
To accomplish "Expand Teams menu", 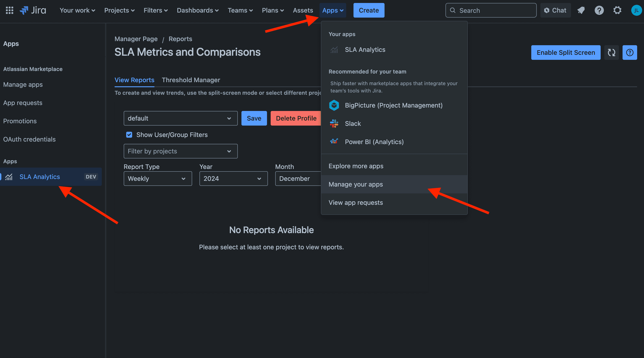I will coord(240,10).
